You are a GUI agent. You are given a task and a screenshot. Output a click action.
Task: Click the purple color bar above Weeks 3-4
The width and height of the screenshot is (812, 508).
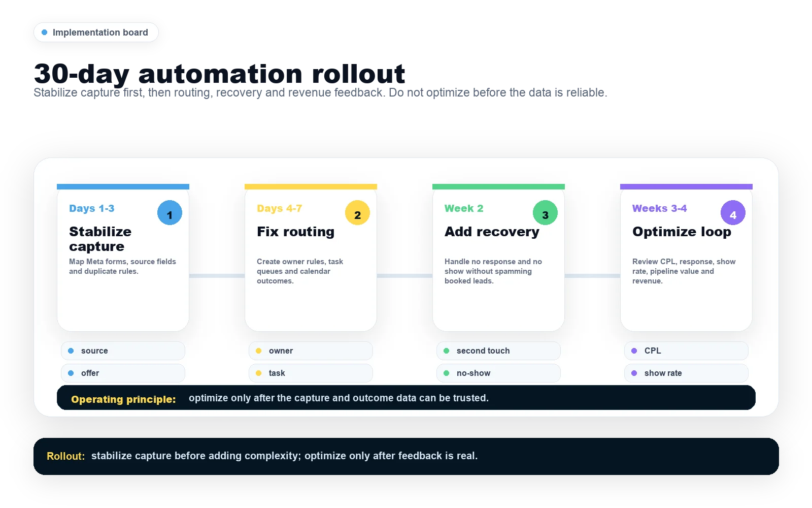click(x=686, y=186)
